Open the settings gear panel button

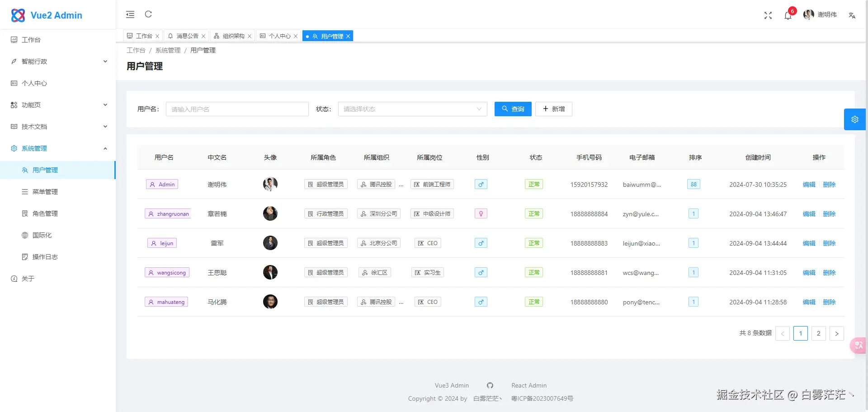(x=855, y=119)
